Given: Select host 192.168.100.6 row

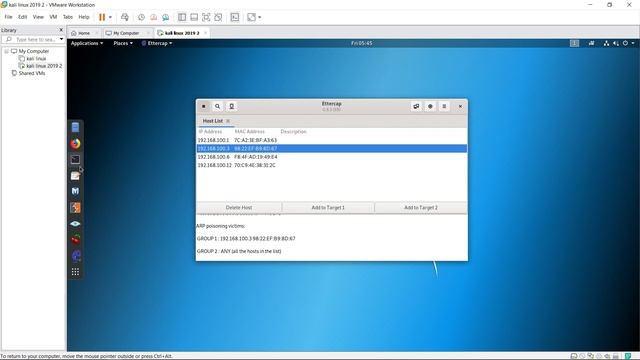Looking at the screenshot, I should tap(331, 157).
